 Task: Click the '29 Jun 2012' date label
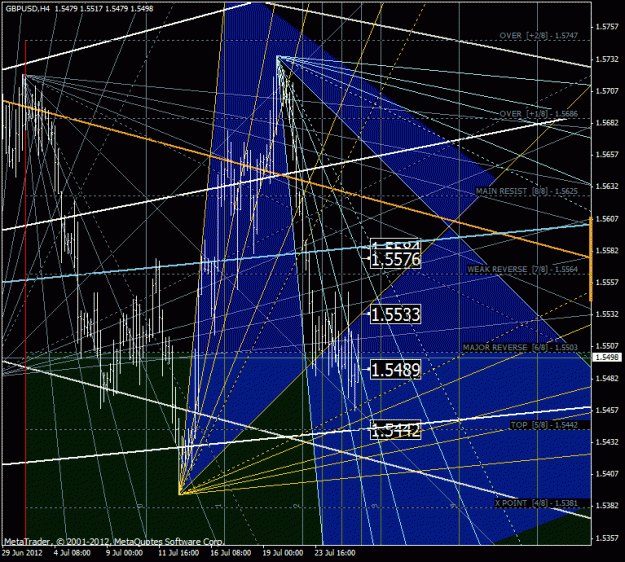click(x=22, y=553)
